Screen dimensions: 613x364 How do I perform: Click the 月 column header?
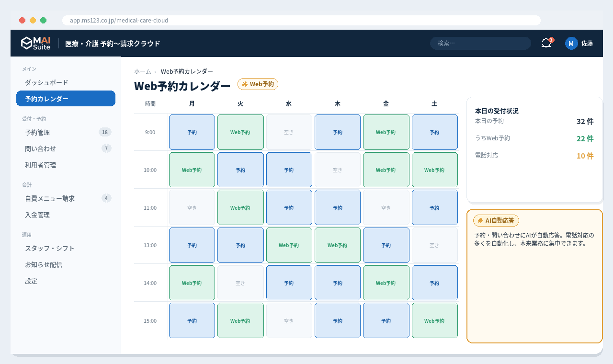click(192, 103)
